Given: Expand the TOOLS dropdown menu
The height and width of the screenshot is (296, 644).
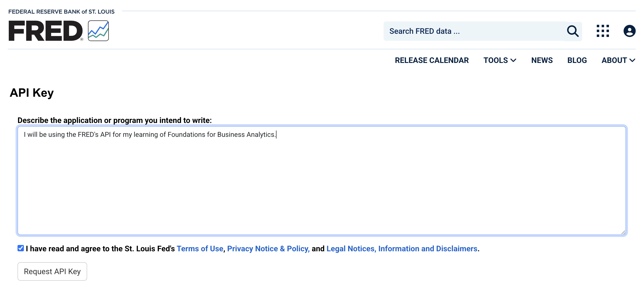Looking at the screenshot, I should (x=499, y=61).
